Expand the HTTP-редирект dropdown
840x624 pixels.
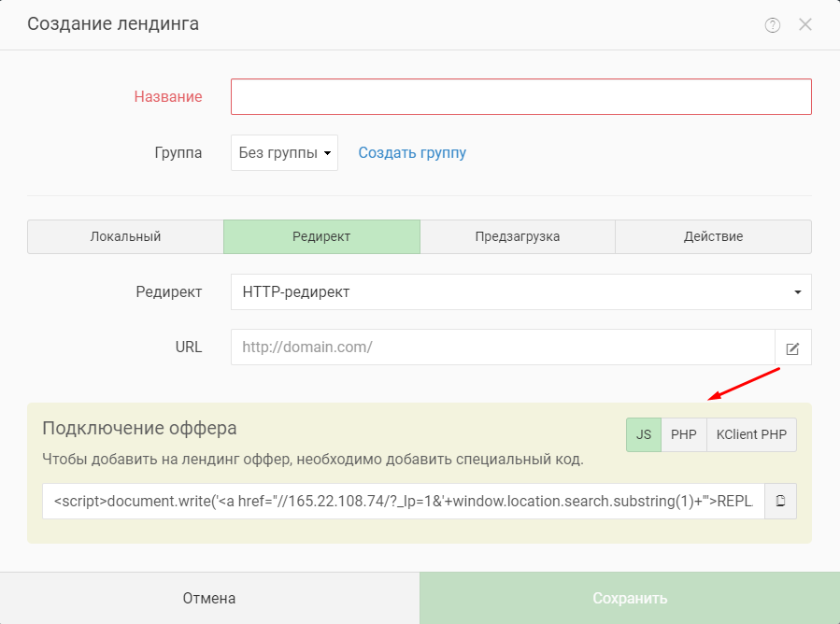[521, 292]
